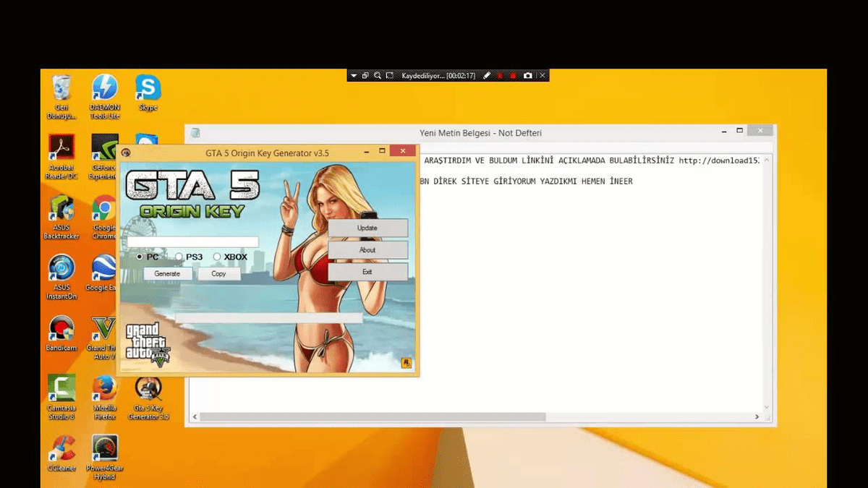Click the Notepad document icon in title bar
Screen dimensions: 868x488
pyautogui.click(x=195, y=133)
